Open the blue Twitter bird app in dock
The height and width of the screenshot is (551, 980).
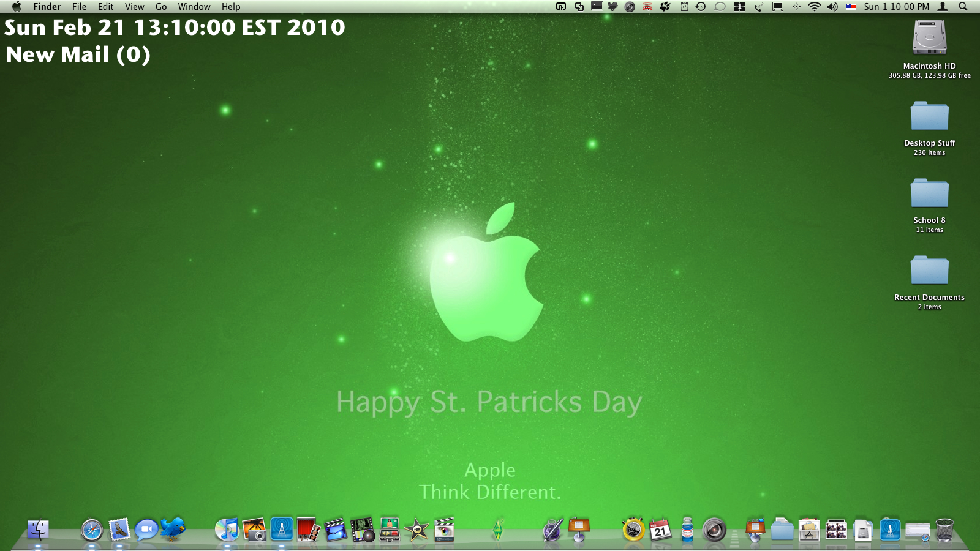point(173,528)
